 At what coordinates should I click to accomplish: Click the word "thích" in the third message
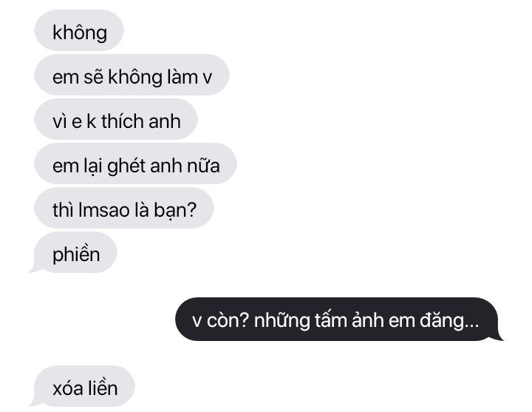point(122,121)
